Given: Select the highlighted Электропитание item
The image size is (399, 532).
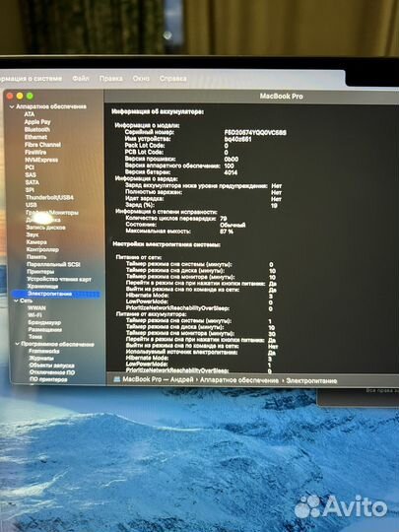Looking at the screenshot, I should [x=56, y=294].
